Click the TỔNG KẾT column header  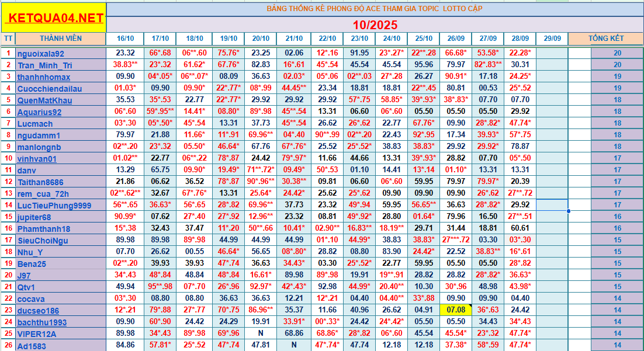(606, 39)
